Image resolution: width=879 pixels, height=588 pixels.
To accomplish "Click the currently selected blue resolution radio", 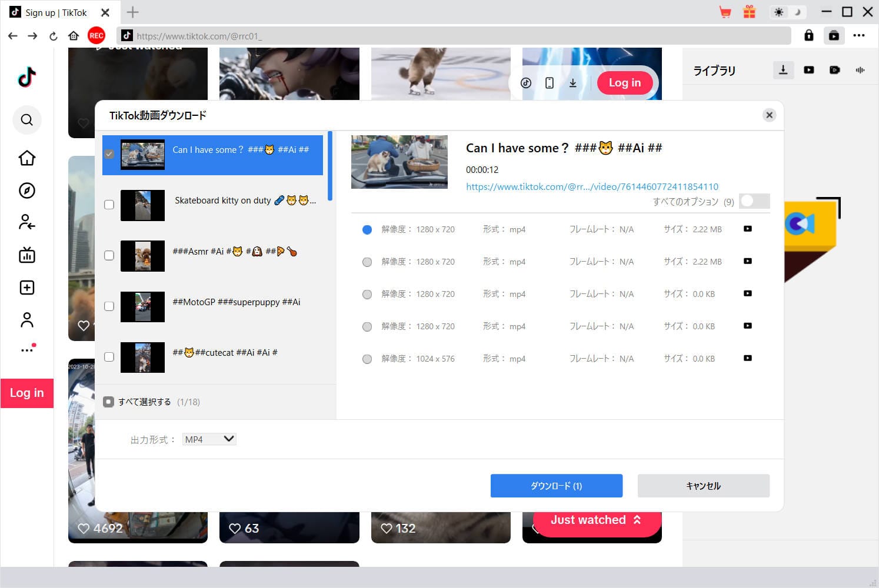I will point(367,229).
